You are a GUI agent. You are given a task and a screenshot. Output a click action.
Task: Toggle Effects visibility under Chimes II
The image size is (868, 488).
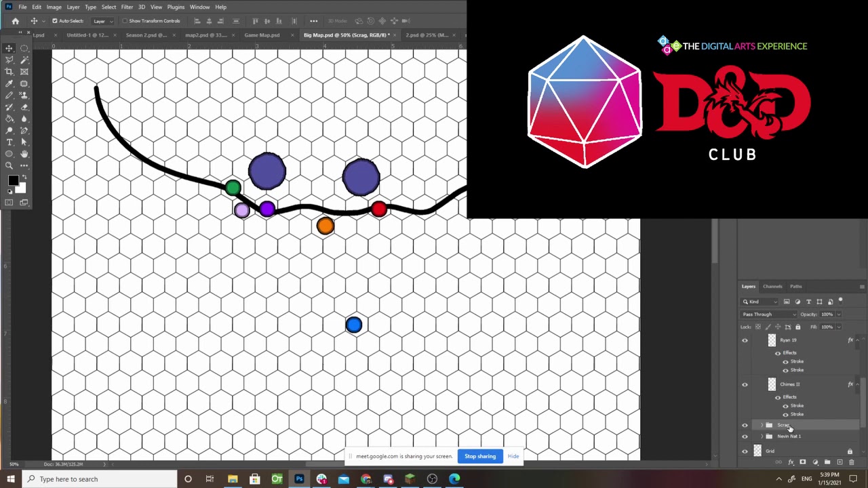tap(778, 397)
